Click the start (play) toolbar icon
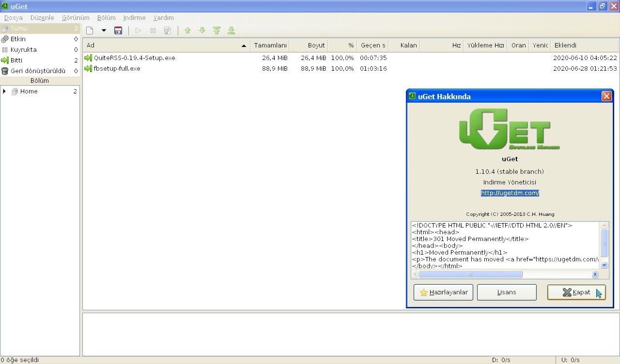This screenshot has width=620, height=364. click(139, 30)
